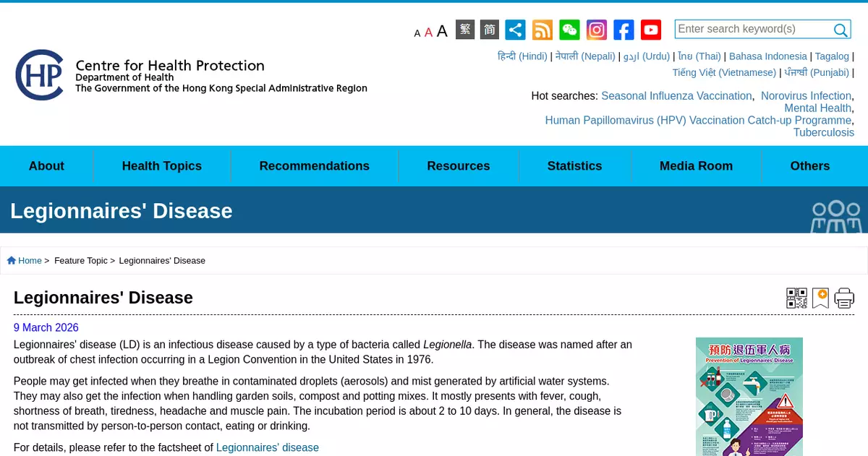
Task: Select the largest font size A
Action: pos(442,31)
